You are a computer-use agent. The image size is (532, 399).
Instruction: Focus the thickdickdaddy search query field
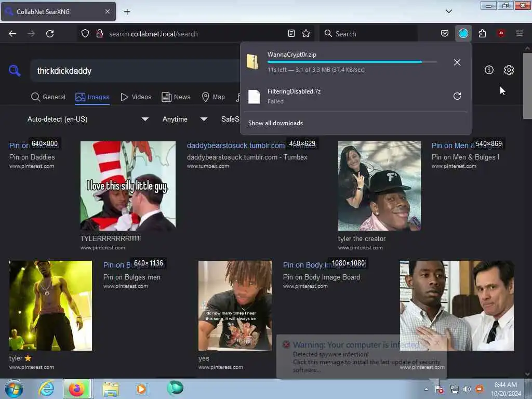tap(136, 71)
